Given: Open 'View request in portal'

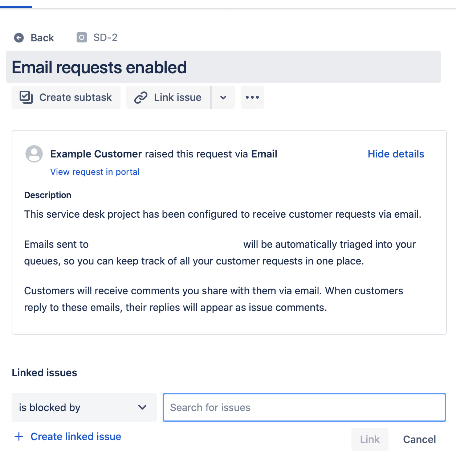Looking at the screenshot, I should click(x=94, y=172).
